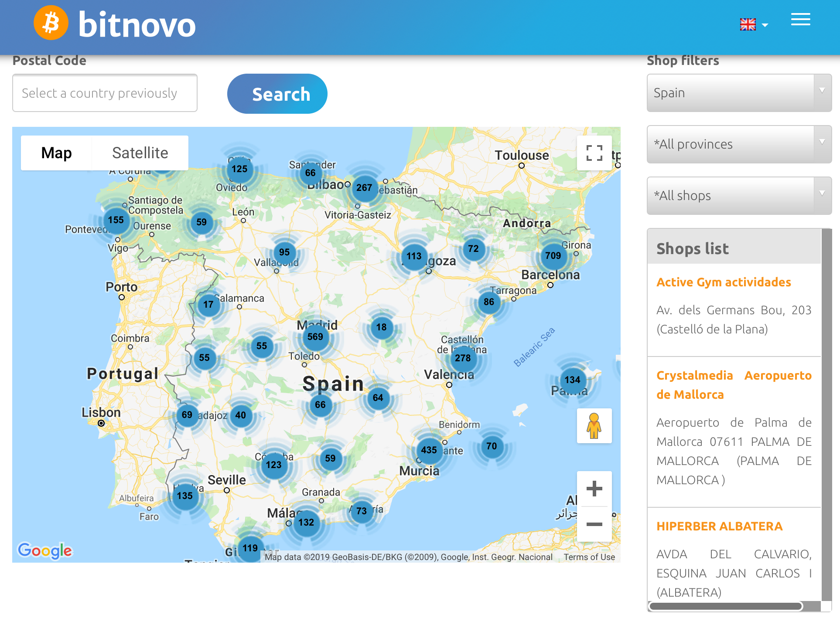This screenshot has width=840, height=618.
Task: Open Crystalmedia Aeropuerto de Mallorca shop
Action: (734, 385)
